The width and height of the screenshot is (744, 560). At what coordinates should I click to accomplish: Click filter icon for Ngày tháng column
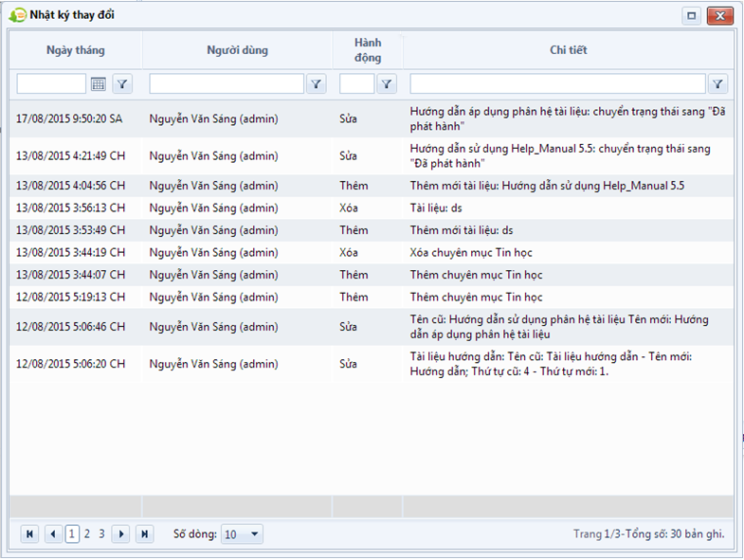[x=123, y=84]
